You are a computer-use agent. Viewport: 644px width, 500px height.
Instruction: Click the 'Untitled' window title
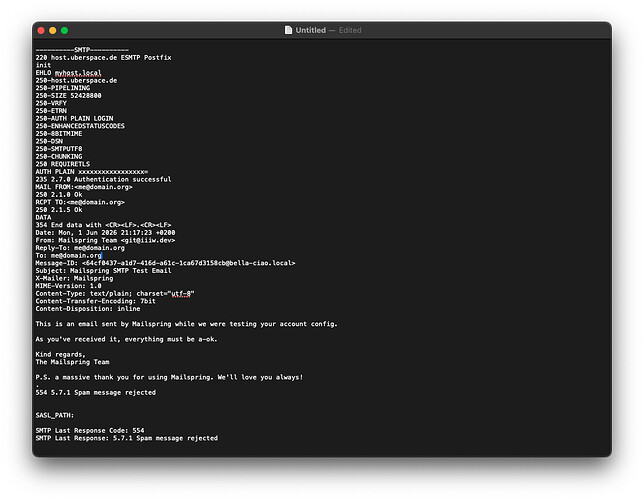(x=310, y=30)
